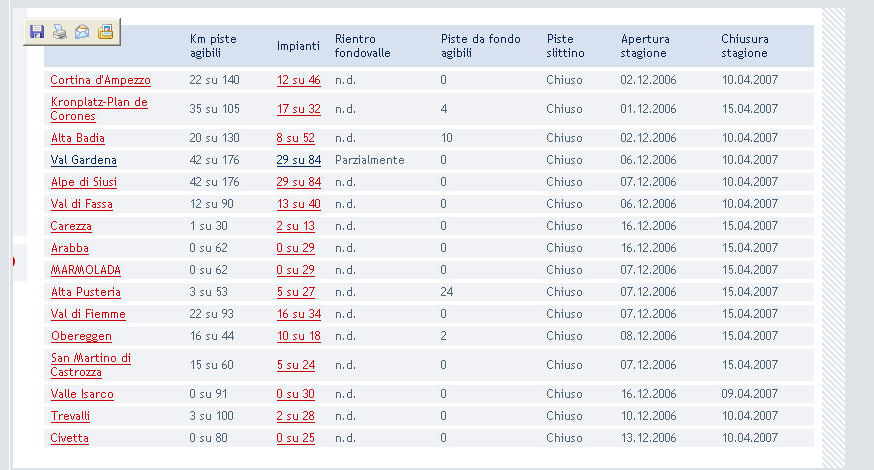This screenshot has width=874, height=470.
Task: Click the Civetta resort link
Action: coord(69,438)
